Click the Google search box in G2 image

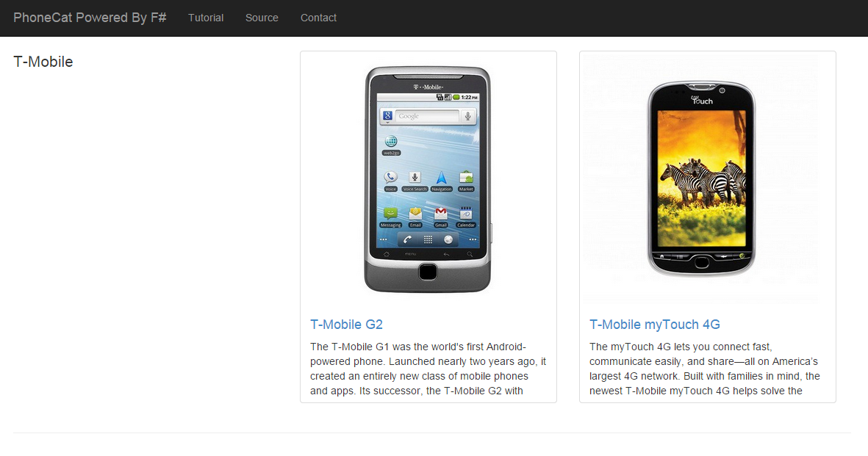click(x=427, y=116)
